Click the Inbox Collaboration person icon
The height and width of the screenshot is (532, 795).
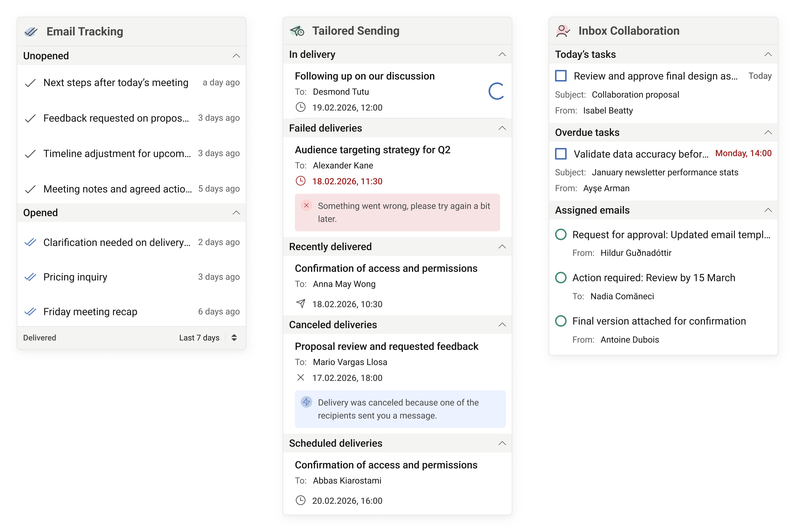563,31
